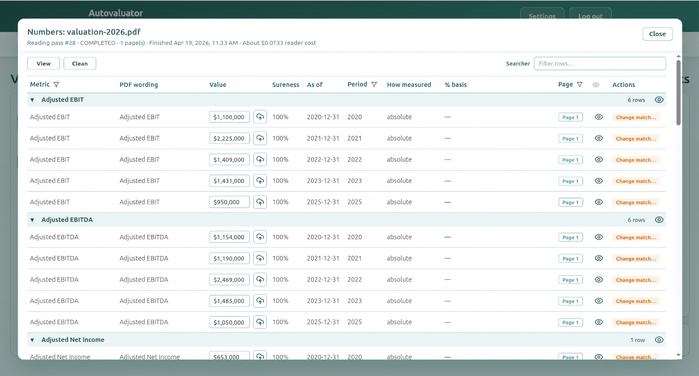Image resolution: width=699 pixels, height=376 pixels.
Task: Focus the Filter rows search field
Action: point(600,63)
